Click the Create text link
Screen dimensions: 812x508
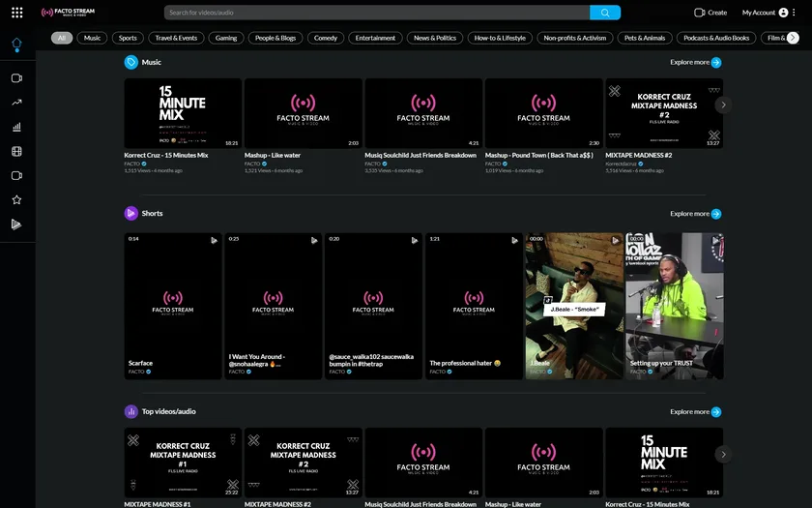[717, 13]
